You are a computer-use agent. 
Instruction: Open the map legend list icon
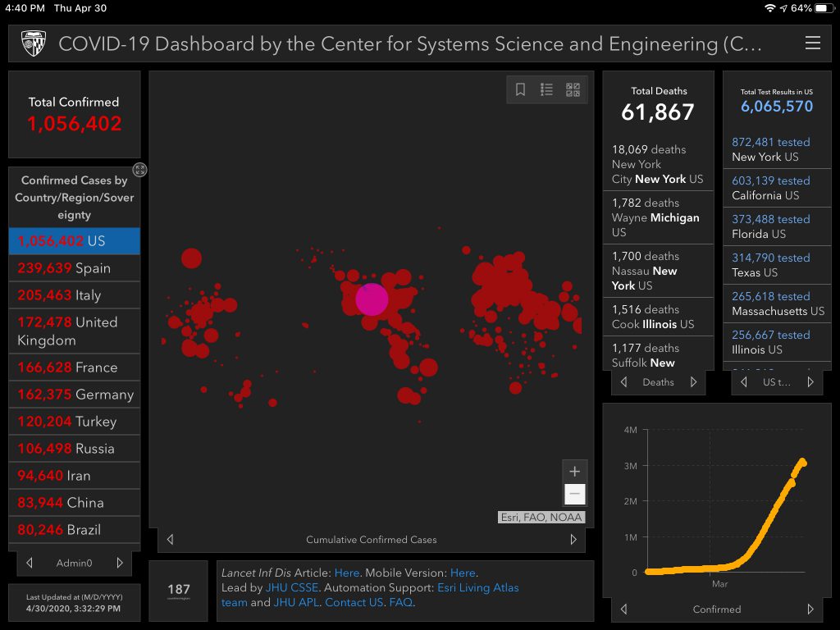tap(546, 90)
